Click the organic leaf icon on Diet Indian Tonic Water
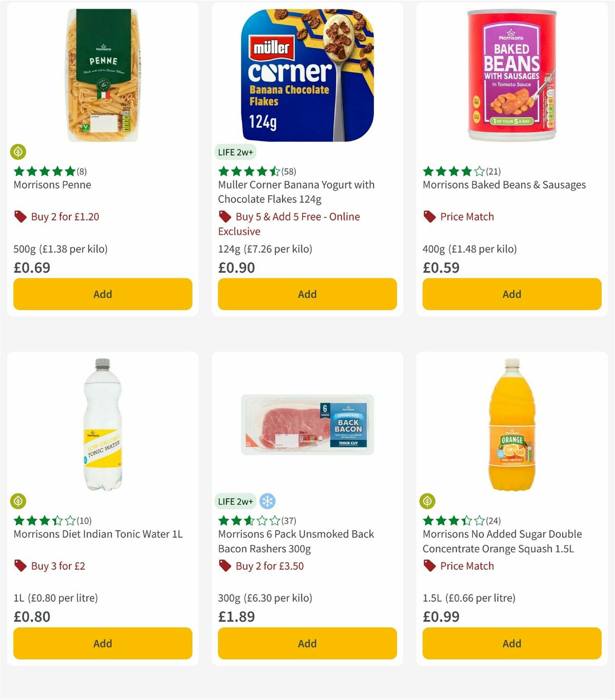Viewport: 615px width, 700px height. (x=18, y=502)
